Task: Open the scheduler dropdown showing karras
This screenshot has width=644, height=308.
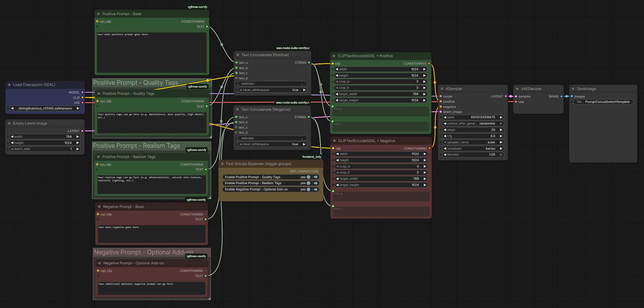Action: click(473, 149)
